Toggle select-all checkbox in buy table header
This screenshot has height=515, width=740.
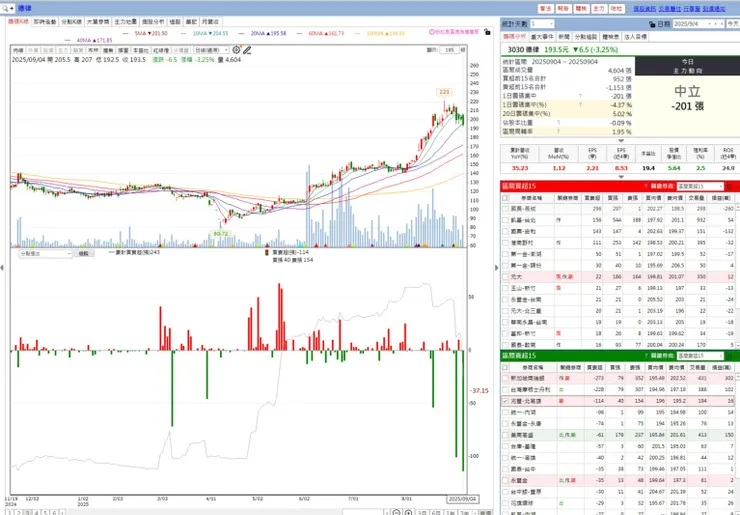pyautogui.click(x=505, y=198)
